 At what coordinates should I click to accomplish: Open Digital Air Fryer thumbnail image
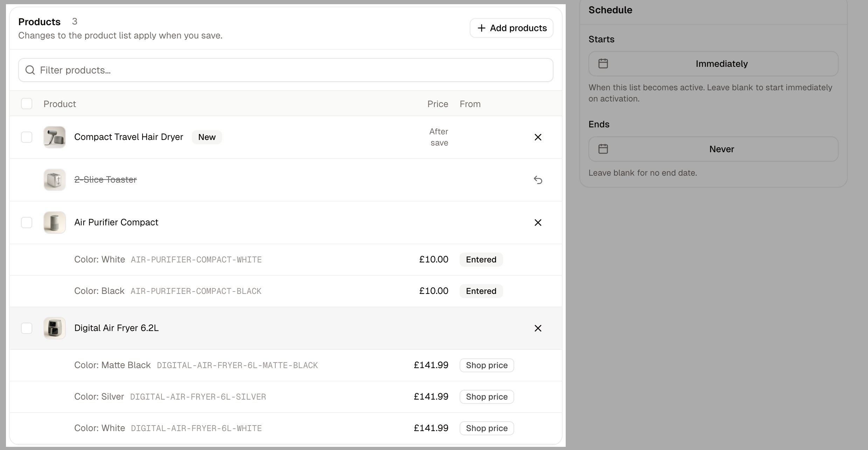tap(55, 328)
